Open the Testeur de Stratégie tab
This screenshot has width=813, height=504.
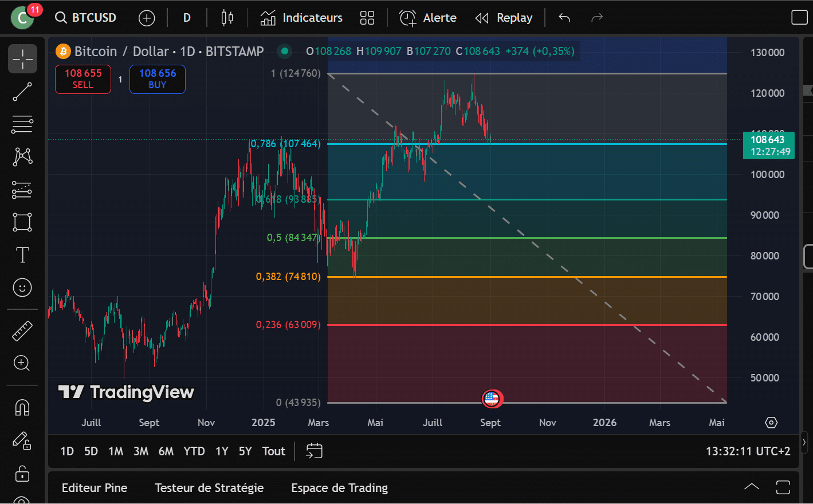tap(209, 488)
